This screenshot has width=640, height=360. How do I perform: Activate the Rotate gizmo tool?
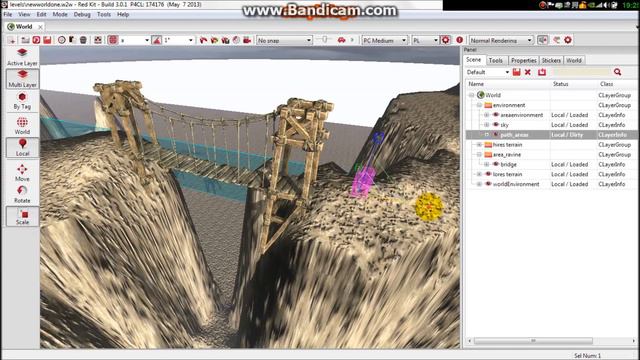click(22, 194)
